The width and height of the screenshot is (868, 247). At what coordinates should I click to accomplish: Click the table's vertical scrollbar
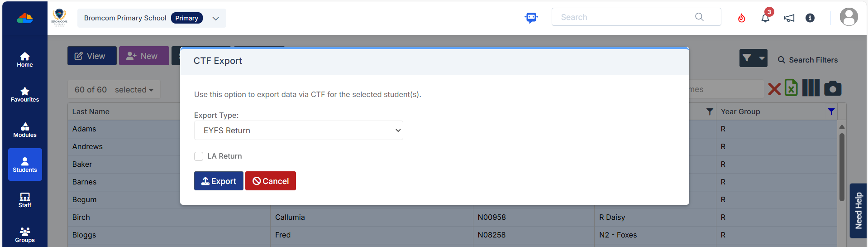tap(842, 168)
